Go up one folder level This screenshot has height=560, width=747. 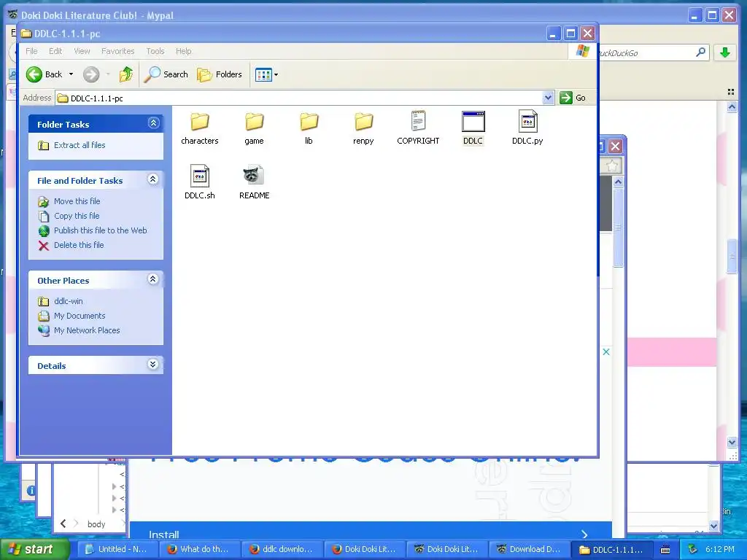(x=125, y=74)
